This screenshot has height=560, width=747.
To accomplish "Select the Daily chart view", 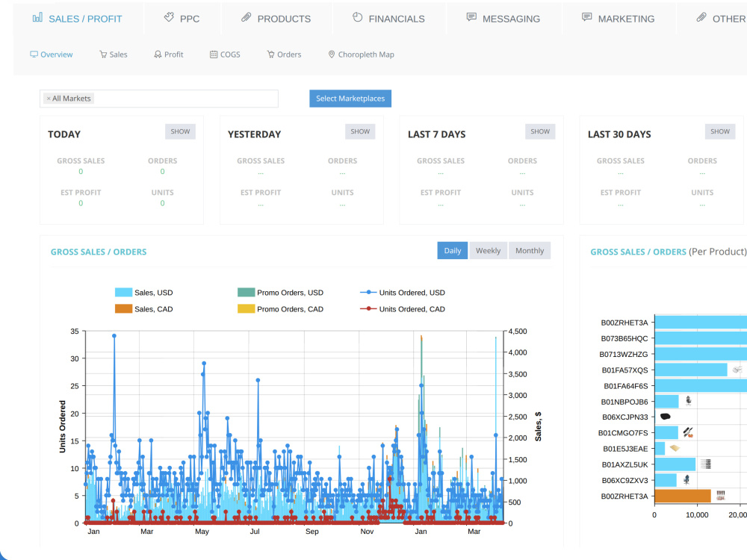I will [x=453, y=250].
